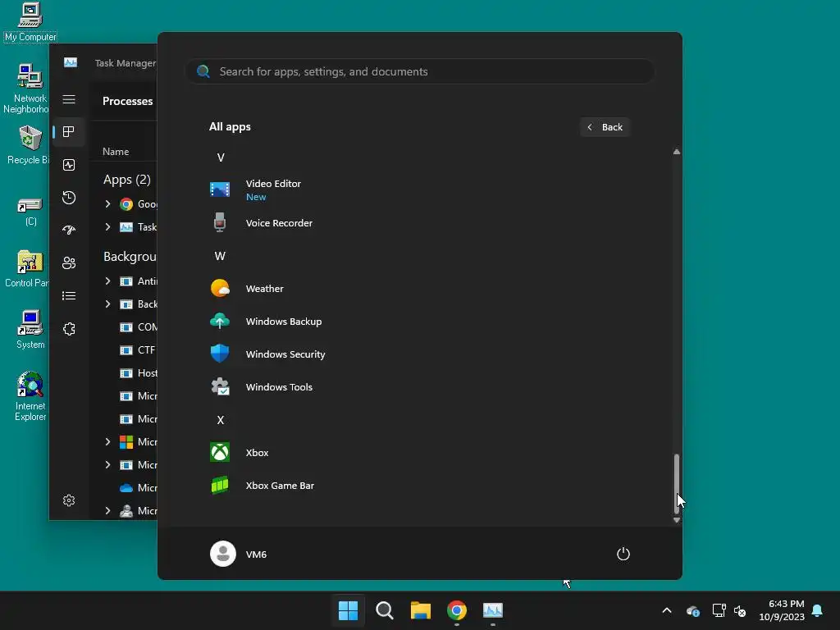Expand the 'Back' background process row
The width and height of the screenshot is (840, 630).
coord(107,304)
